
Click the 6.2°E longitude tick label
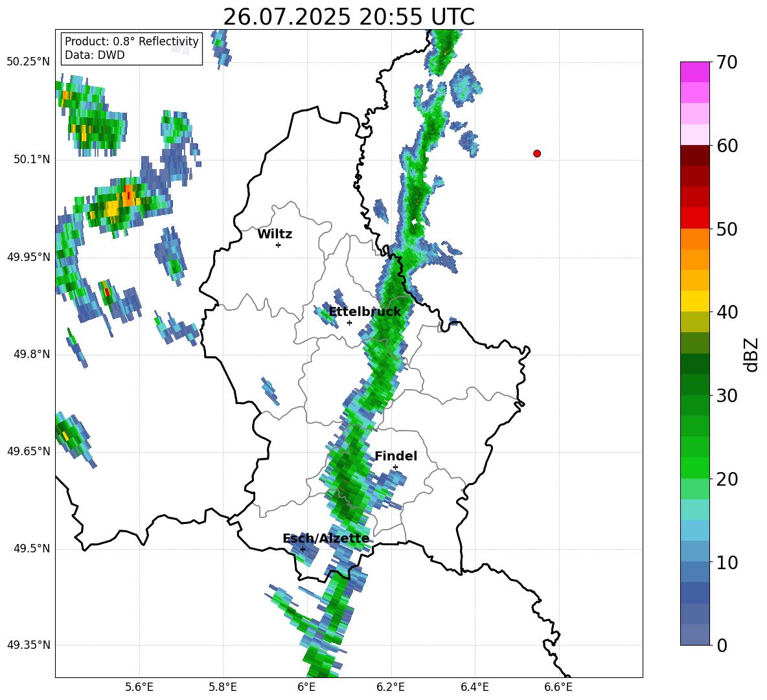(x=391, y=688)
